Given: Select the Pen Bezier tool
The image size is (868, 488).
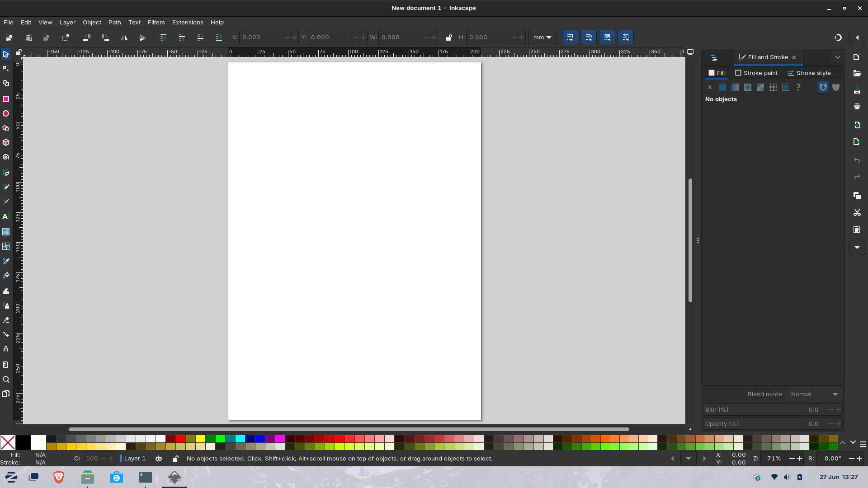Looking at the screenshot, I should pos(6,173).
